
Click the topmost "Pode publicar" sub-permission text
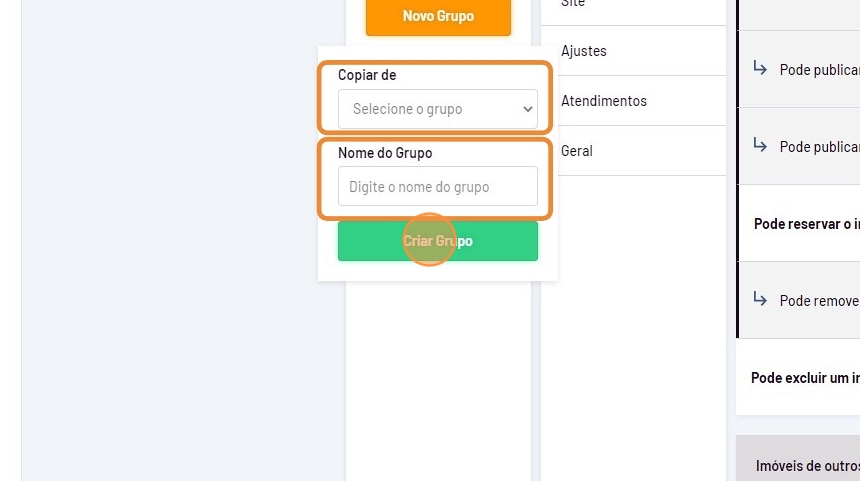pos(819,70)
